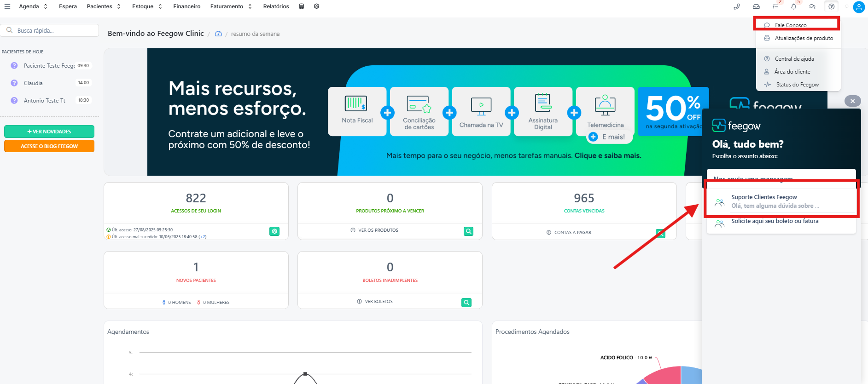
Task: Click question icon beside Claudia
Action: pos(14,83)
